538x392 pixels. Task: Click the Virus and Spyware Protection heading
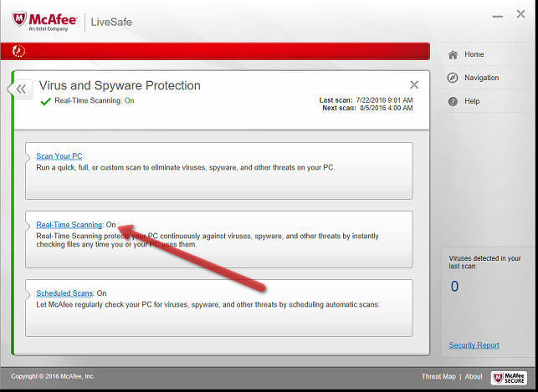(x=120, y=85)
